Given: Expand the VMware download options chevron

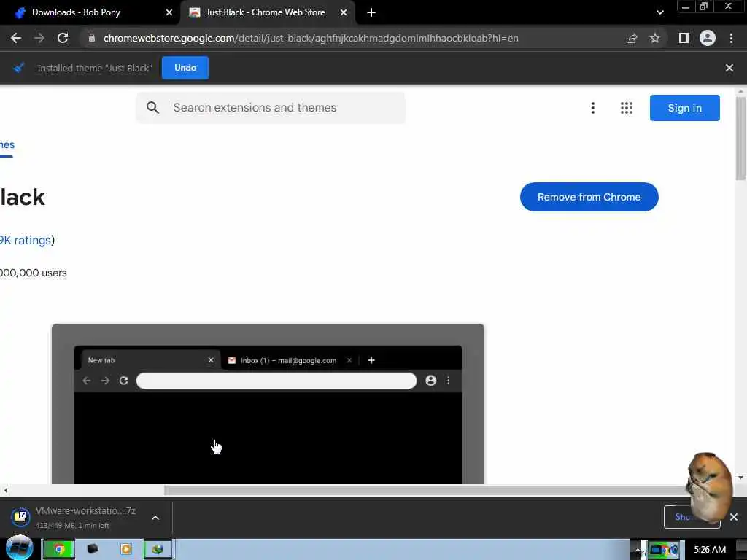Looking at the screenshot, I should [x=155, y=518].
